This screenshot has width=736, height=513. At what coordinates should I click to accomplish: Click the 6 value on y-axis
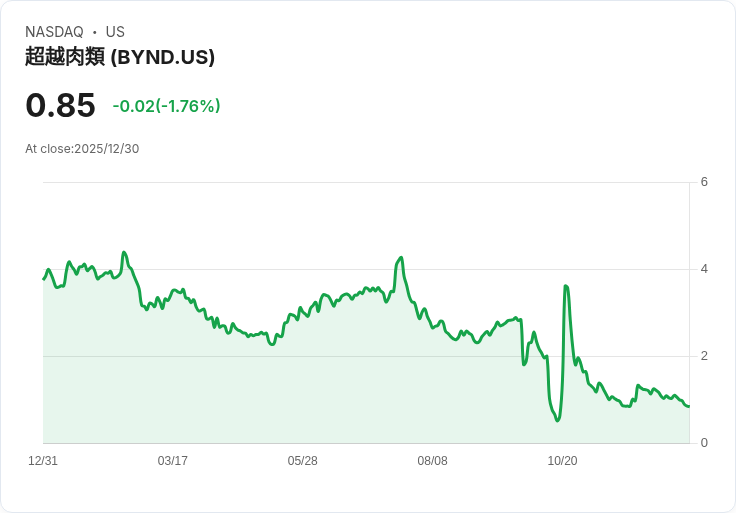click(x=704, y=182)
